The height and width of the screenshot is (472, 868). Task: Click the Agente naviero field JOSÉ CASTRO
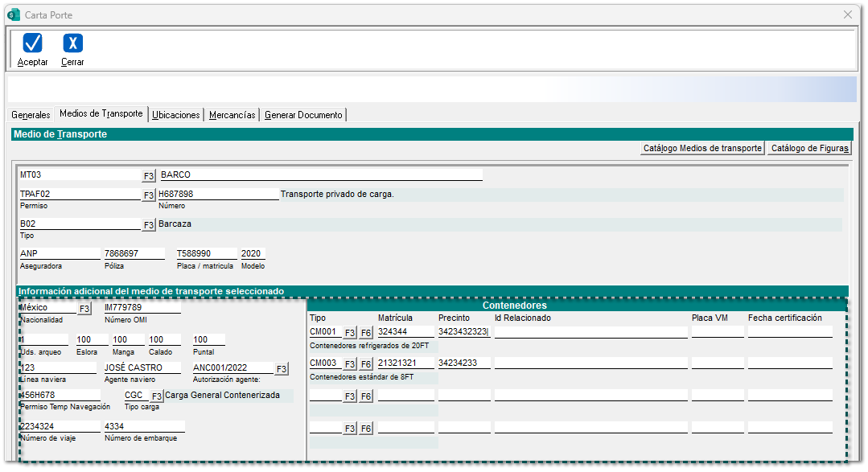click(x=142, y=367)
